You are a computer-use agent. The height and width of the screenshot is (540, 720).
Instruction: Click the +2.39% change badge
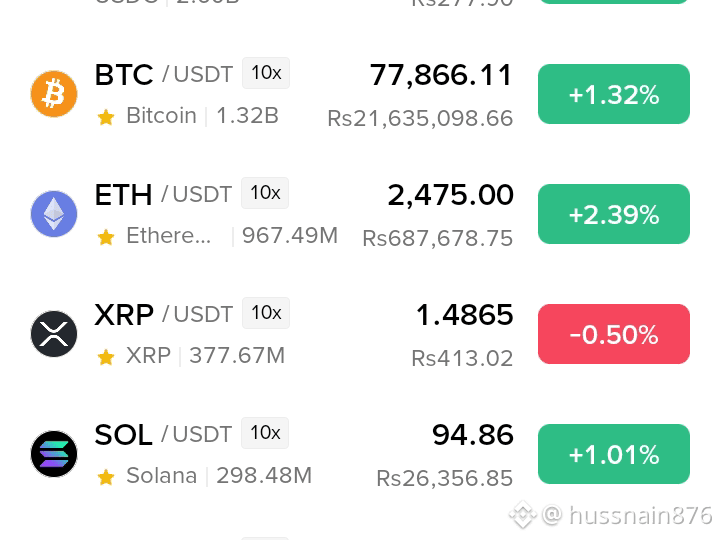coord(614,214)
